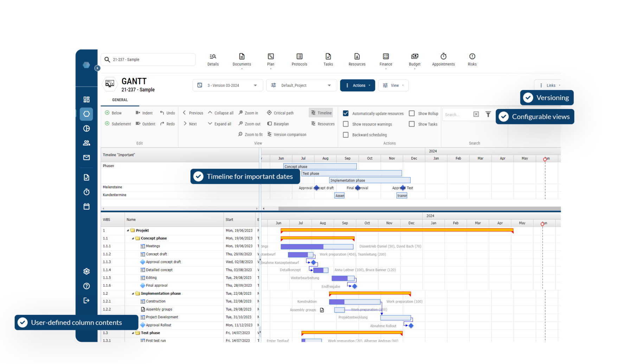
Task: Click the settings gear in left sidebar
Action: click(x=86, y=271)
